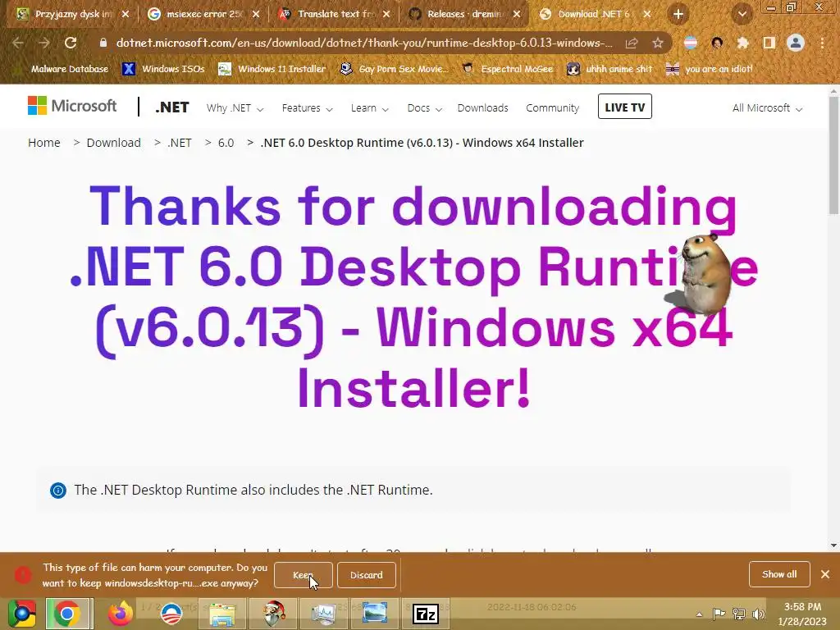This screenshot has height=630, width=840.
Task: Expand the Learn dropdown menu
Action: click(369, 107)
